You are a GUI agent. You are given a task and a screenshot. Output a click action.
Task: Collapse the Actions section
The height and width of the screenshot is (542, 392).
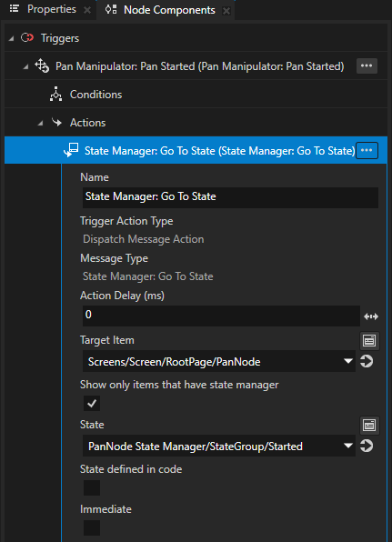(x=40, y=123)
